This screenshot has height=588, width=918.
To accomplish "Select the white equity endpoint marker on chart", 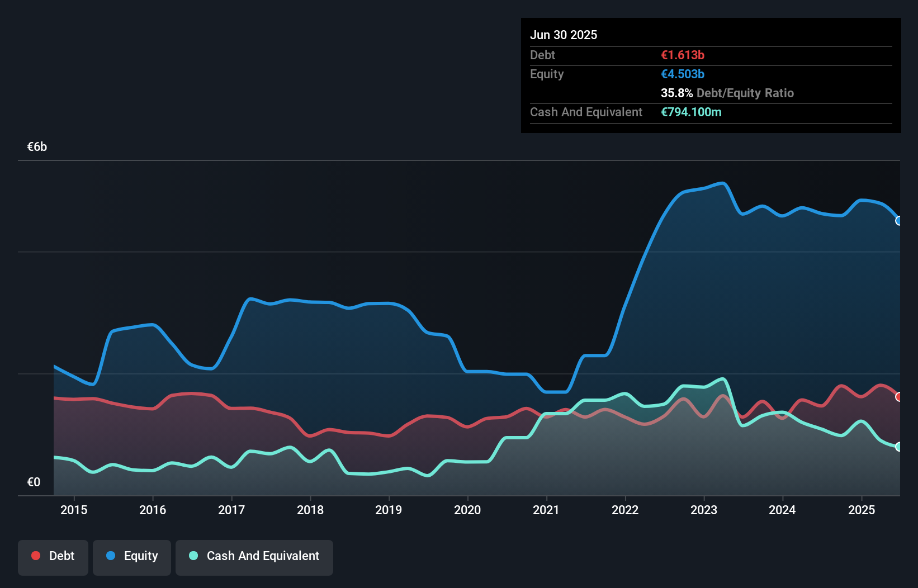I will point(899,221).
